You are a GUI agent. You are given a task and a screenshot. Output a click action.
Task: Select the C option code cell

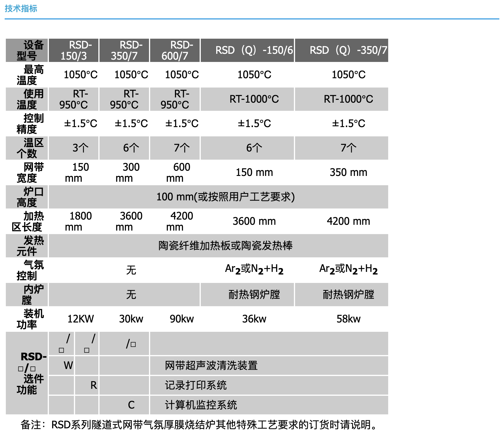(x=131, y=405)
